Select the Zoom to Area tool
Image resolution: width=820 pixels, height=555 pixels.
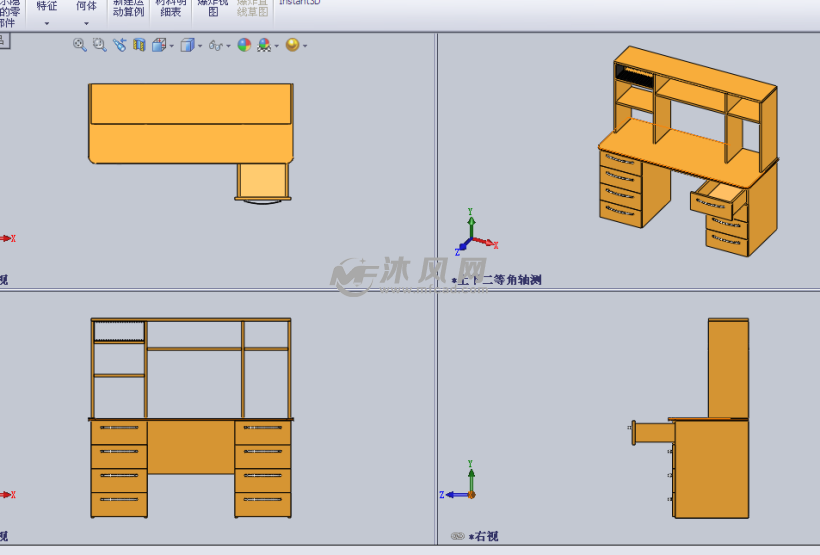tap(99, 45)
